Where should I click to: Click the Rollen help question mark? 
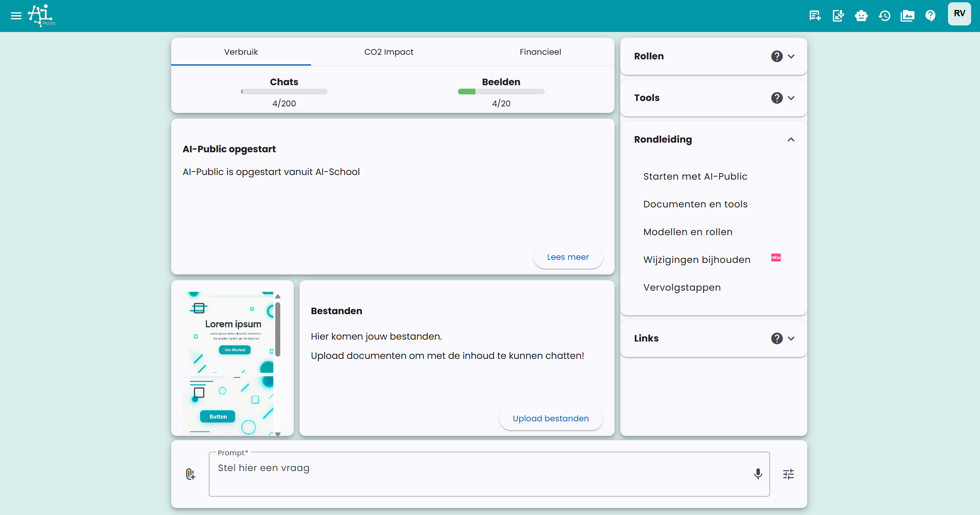[x=776, y=56]
